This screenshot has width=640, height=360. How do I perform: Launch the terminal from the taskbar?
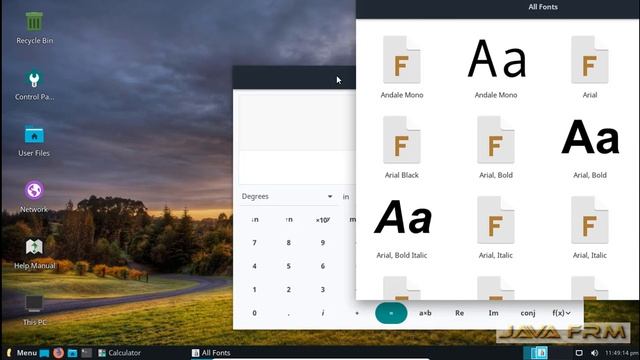pyautogui.click(x=87, y=353)
